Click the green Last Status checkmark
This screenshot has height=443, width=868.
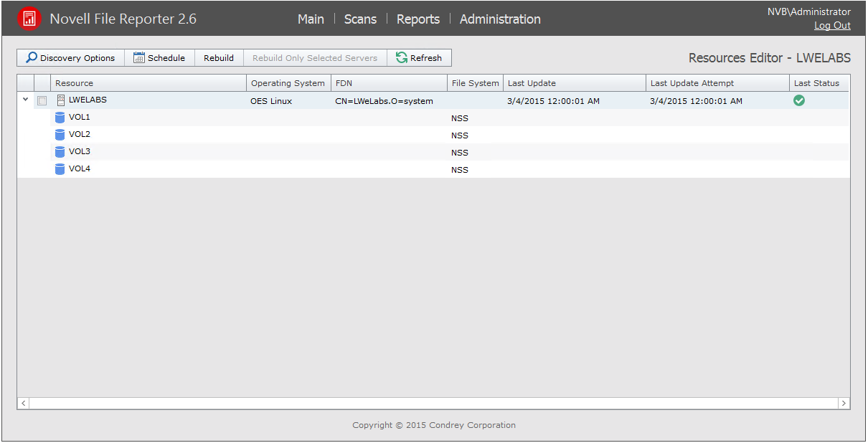pos(799,100)
